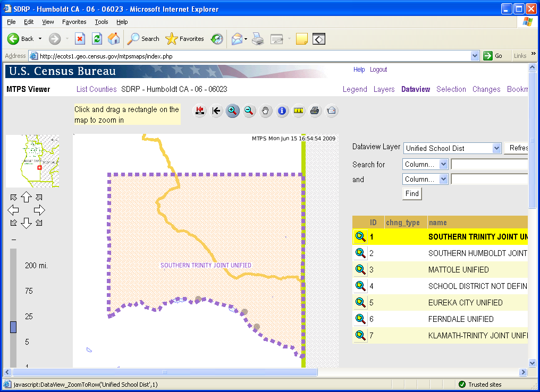This screenshot has width=540, height=392.
Task: Pan map north with up arrow
Action: pyautogui.click(x=26, y=198)
